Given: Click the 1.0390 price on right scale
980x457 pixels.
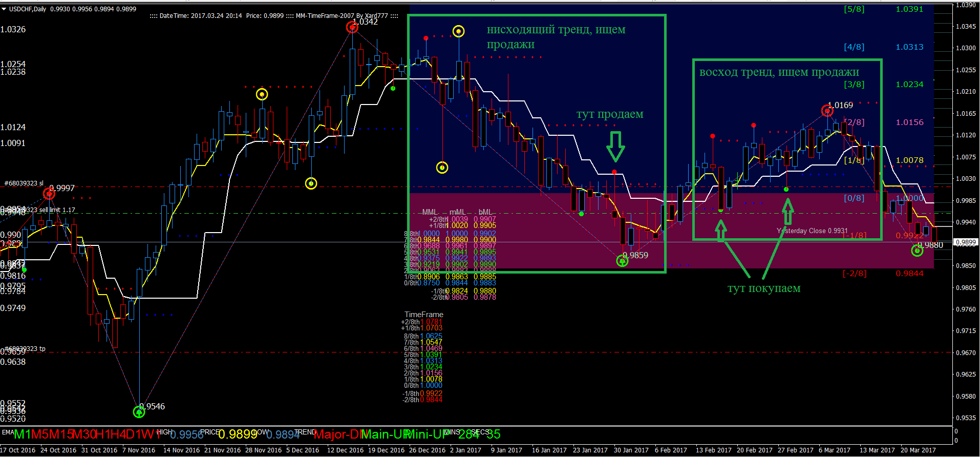Looking at the screenshot, I should pyautogui.click(x=966, y=5).
